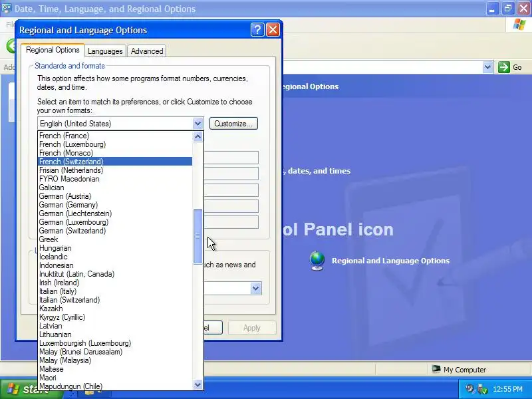Select French (France) in the list
The height and width of the screenshot is (399, 532).
pyautogui.click(x=115, y=136)
